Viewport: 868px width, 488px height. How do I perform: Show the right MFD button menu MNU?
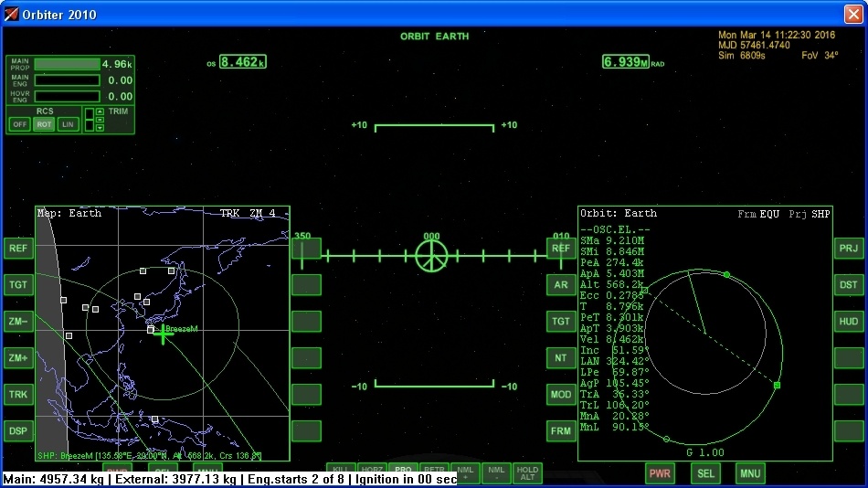coord(750,473)
